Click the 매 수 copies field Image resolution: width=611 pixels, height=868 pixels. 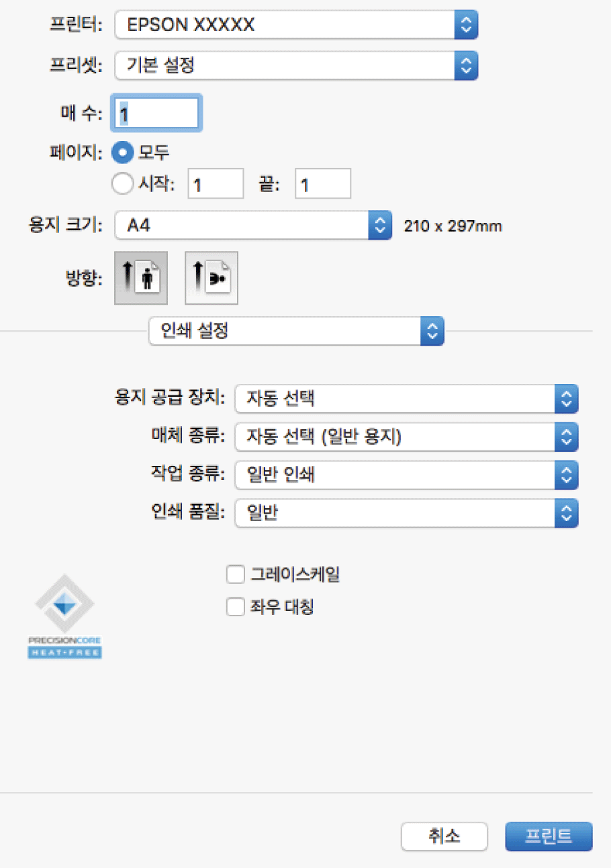(x=158, y=113)
